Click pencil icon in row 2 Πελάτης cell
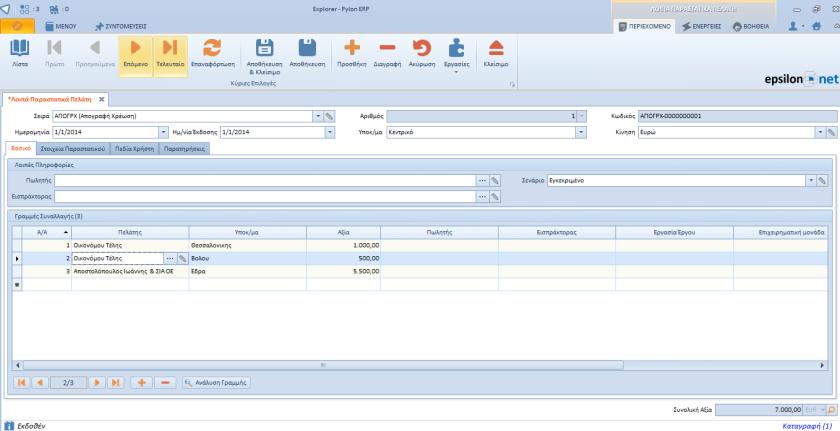Screen dimensions: 840x431 pyautogui.click(x=182, y=259)
